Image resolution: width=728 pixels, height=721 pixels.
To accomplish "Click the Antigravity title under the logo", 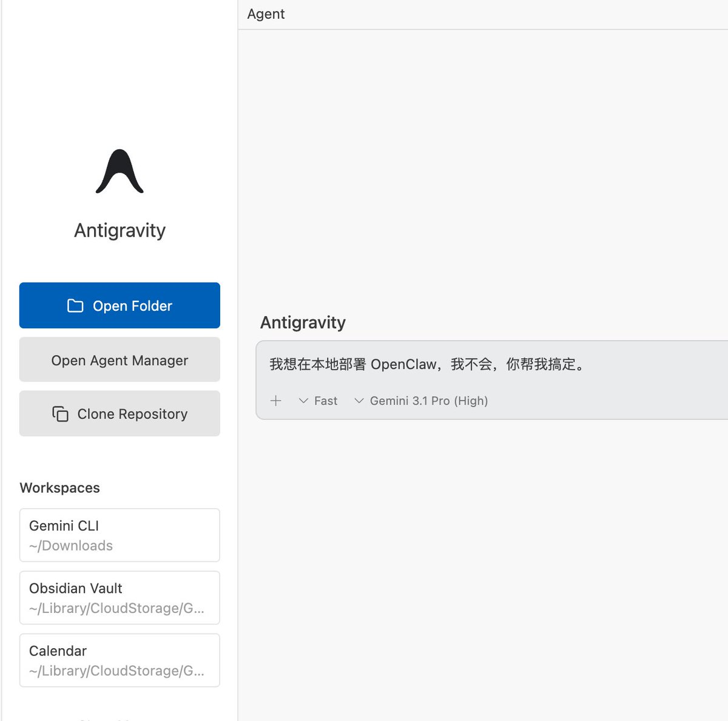I will [x=120, y=231].
